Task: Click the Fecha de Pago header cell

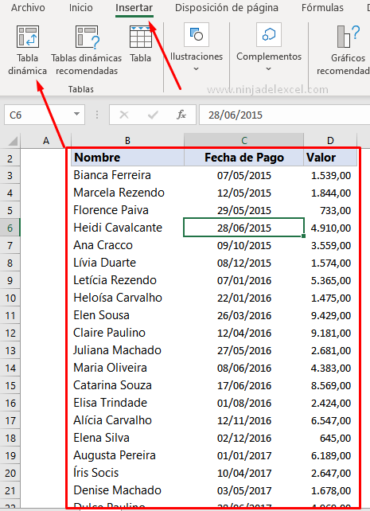Action: pos(244,157)
